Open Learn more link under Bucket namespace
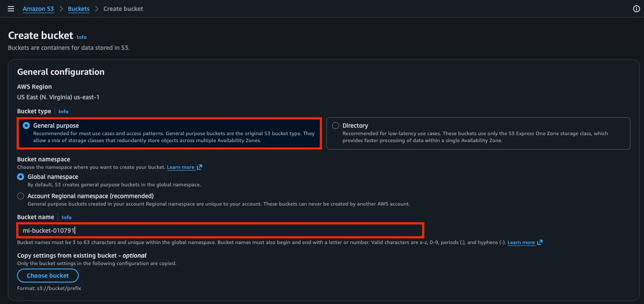 point(181,167)
